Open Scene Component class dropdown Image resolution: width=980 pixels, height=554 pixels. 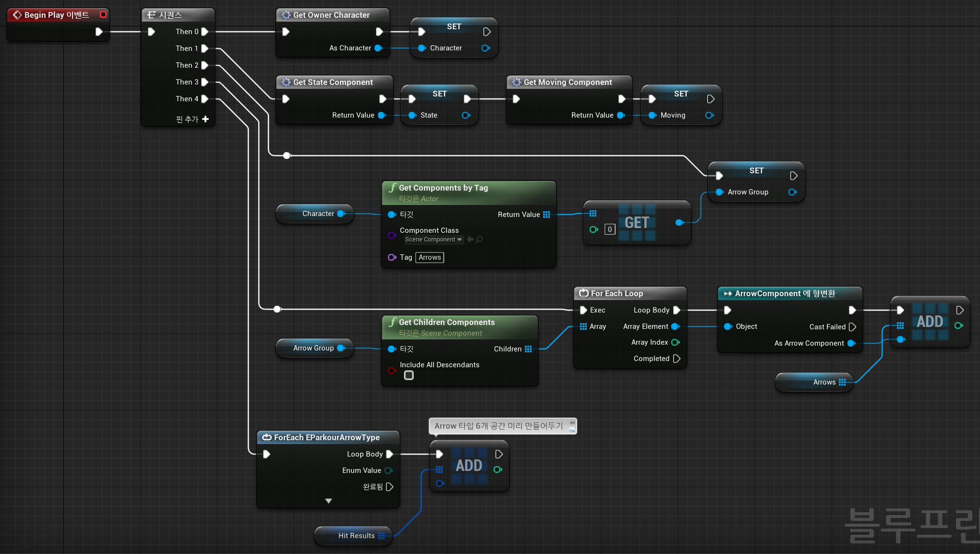[x=433, y=240]
